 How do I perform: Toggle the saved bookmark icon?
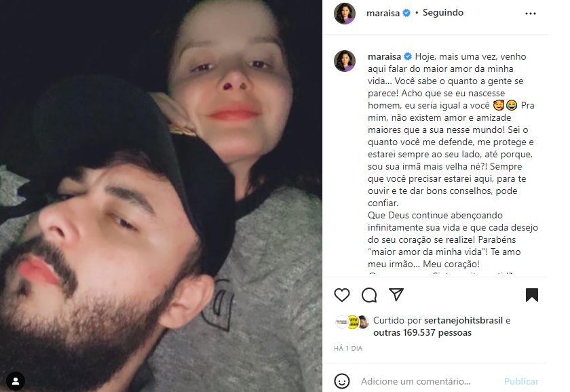click(531, 294)
